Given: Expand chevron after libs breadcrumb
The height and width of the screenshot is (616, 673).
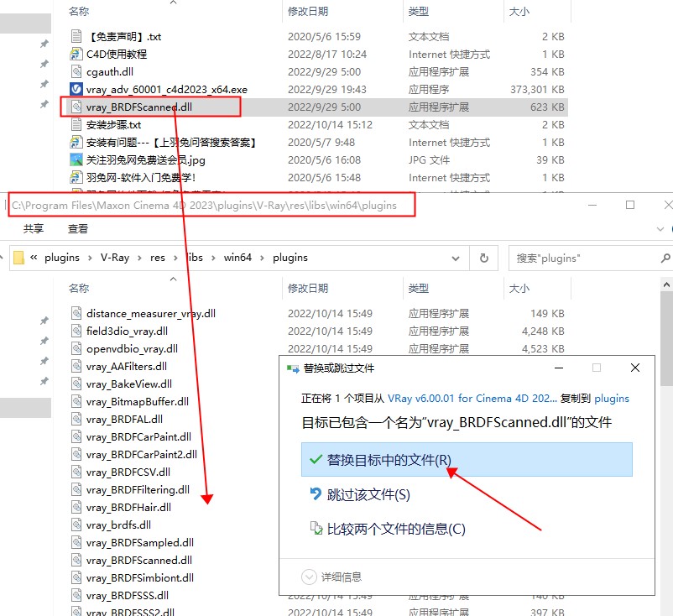Looking at the screenshot, I should (x=213, y=258).
